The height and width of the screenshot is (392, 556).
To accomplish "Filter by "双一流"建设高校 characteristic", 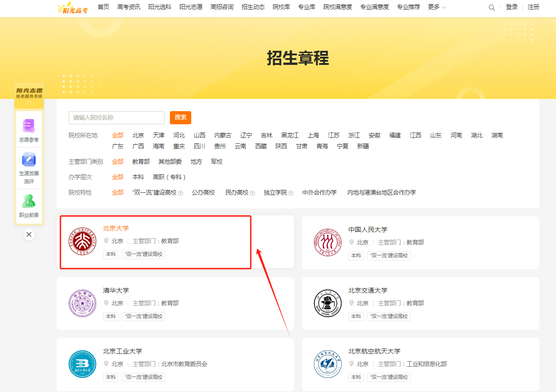I will click(x=154, y=192).
